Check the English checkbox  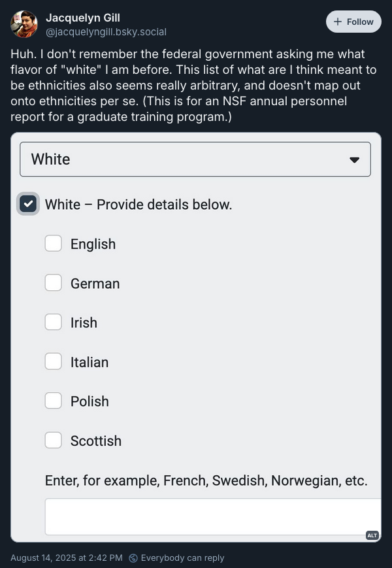pos(53,243)
